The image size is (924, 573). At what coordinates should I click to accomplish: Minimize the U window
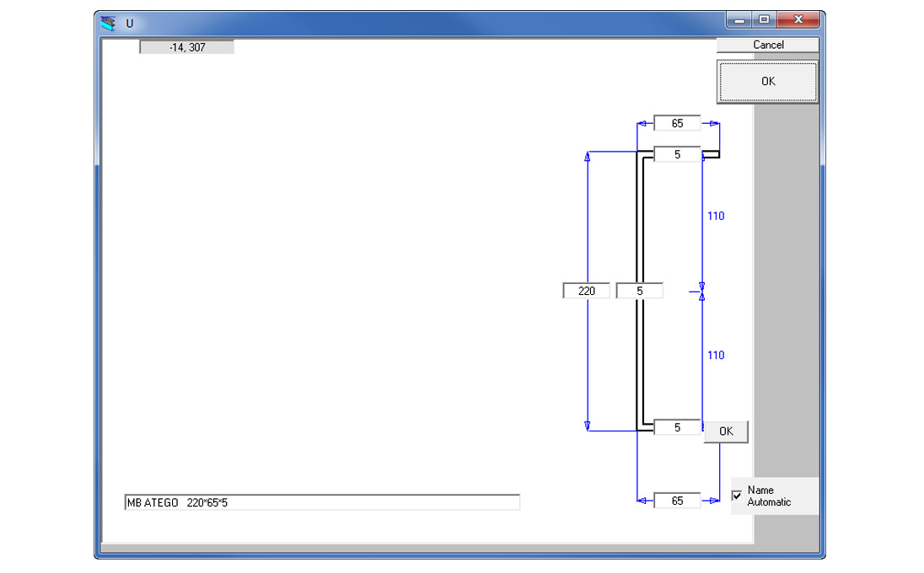click(x=739, y=20)
